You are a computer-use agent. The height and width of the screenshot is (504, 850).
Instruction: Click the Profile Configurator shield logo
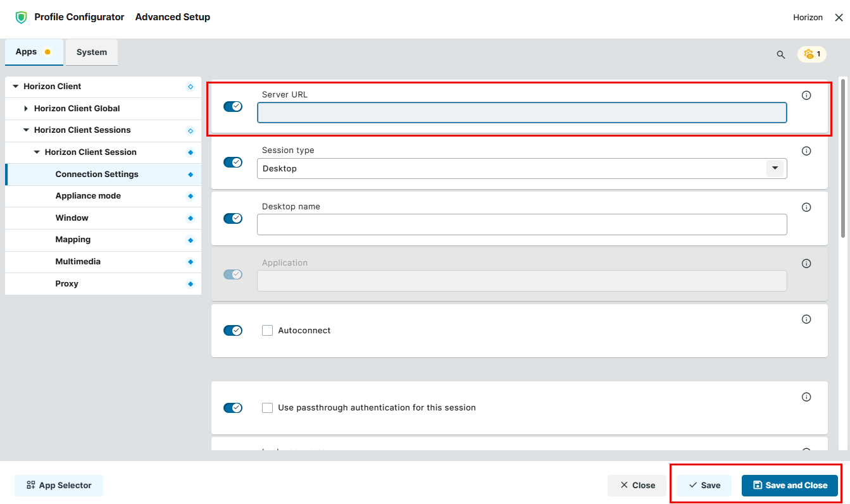[22, 17]
